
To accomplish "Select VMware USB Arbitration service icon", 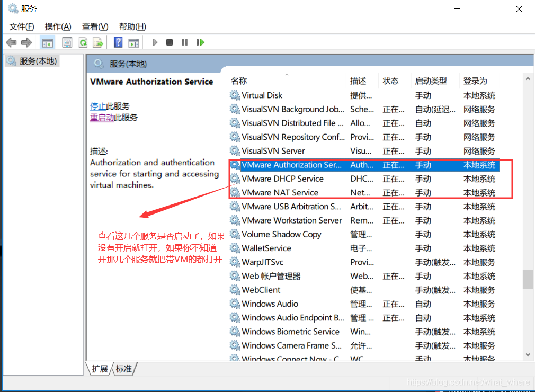I will (x=235, y=207).
